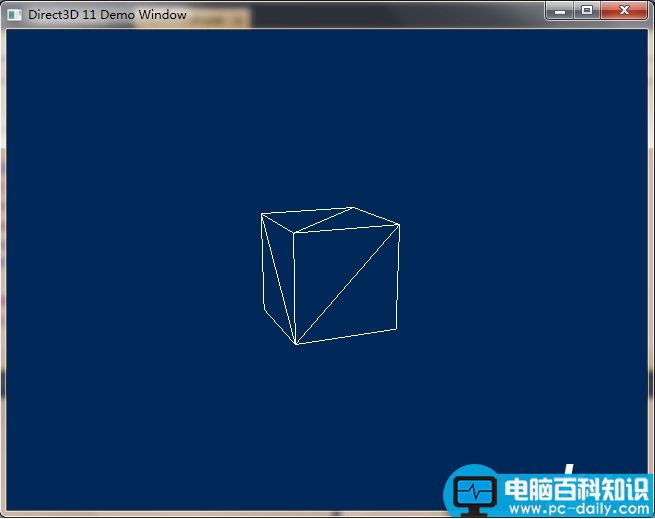Click the 'Direct3D 11 Demo Window' title text
655x519 pixels.
pyautogui.click(x=107, y=14)
